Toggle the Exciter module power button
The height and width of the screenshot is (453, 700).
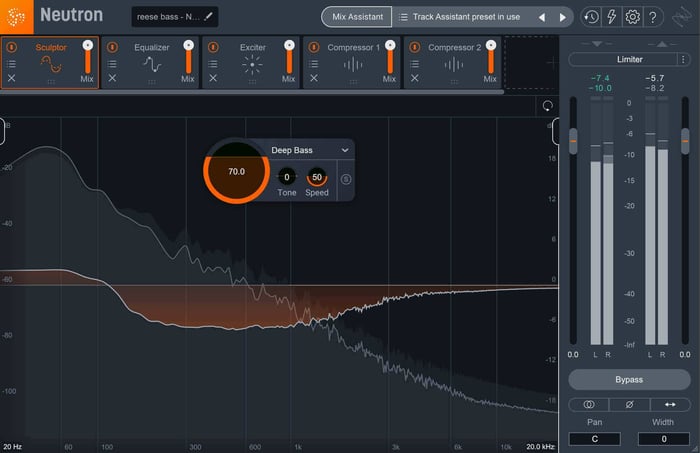(213, 47)
